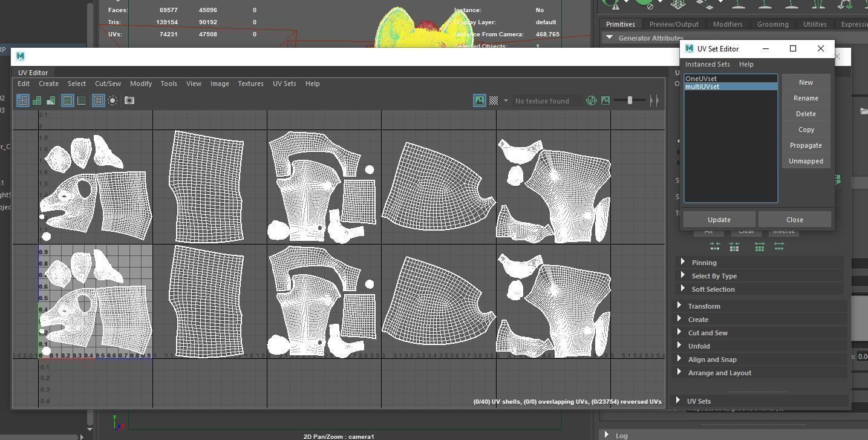Click the UV distortion shading icon

click(51, 100)
